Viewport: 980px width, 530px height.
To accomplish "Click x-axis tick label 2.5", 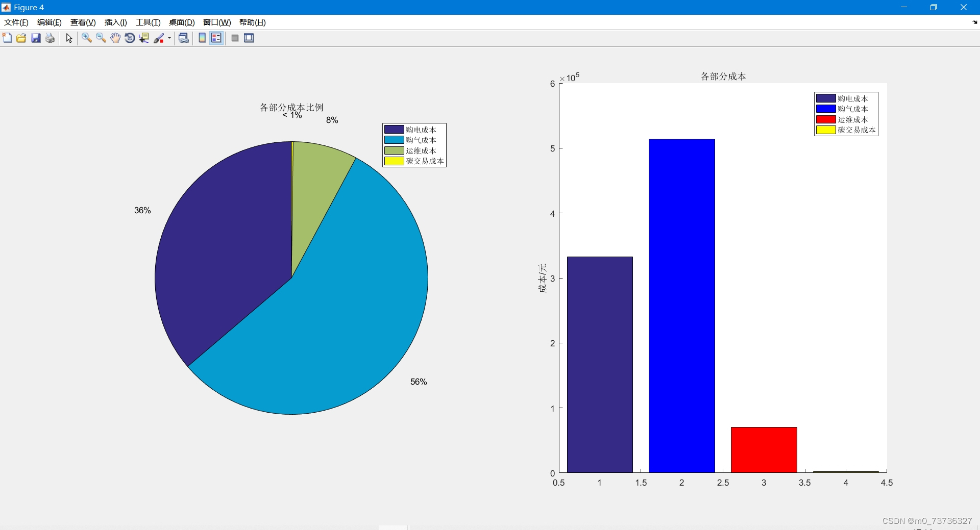I will coord(723,483).
